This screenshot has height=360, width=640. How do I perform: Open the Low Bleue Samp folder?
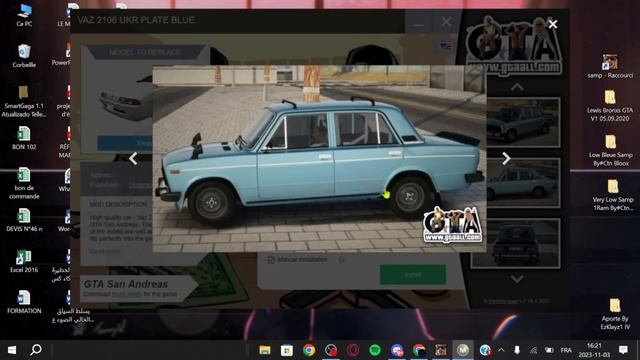pos(611,150)
